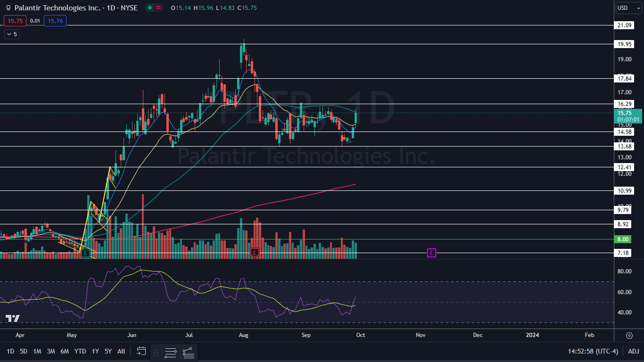Screen dimensions: 644x362
Task: Click the TradingView logo
Action: pos(13,319)
